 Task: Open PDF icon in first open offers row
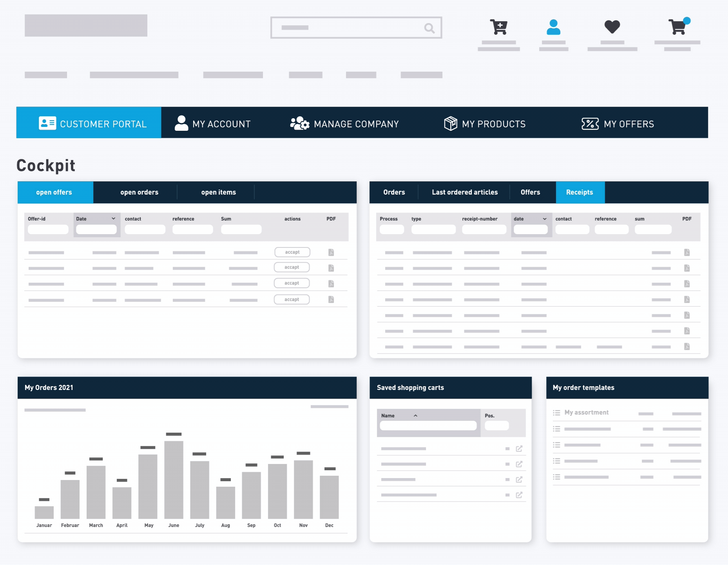click(331, 253)
